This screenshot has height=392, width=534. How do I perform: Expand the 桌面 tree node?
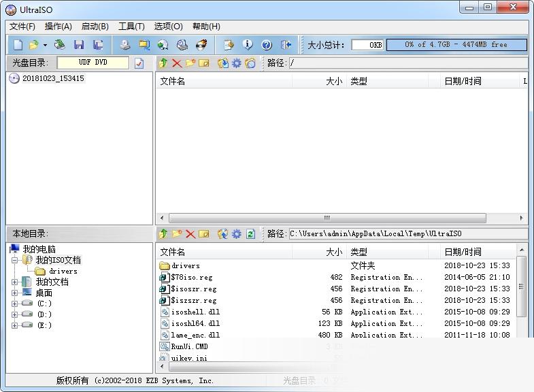point(15,293)
